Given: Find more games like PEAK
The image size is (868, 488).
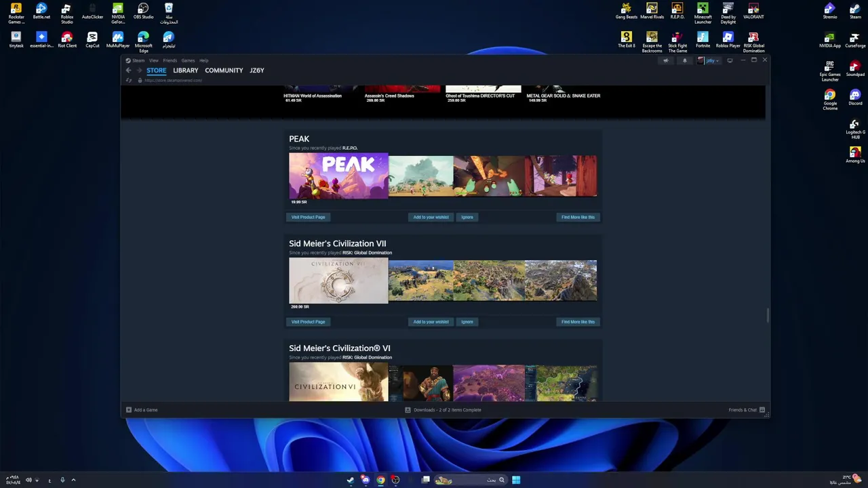Looking at the screenshot, I should [x=578, y=217].
